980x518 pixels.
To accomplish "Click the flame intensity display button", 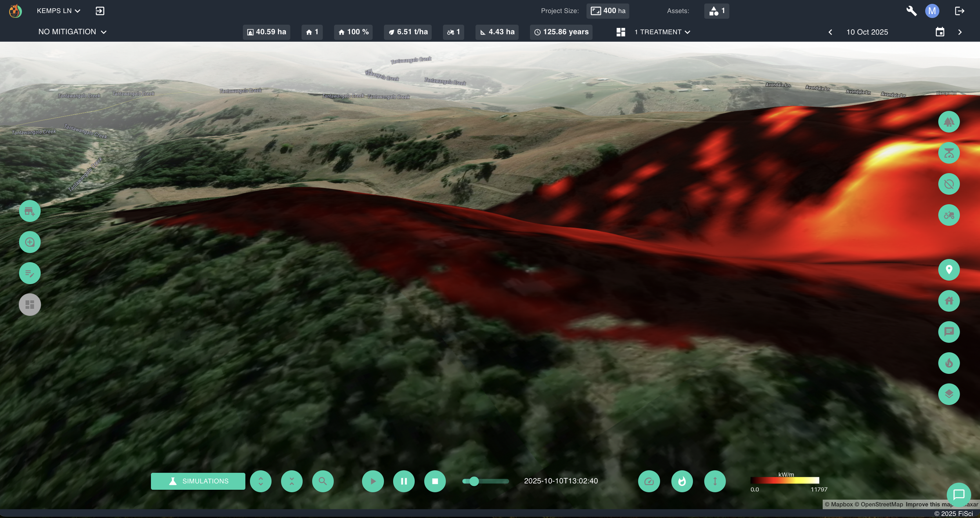I will click(x=682, y=481).
